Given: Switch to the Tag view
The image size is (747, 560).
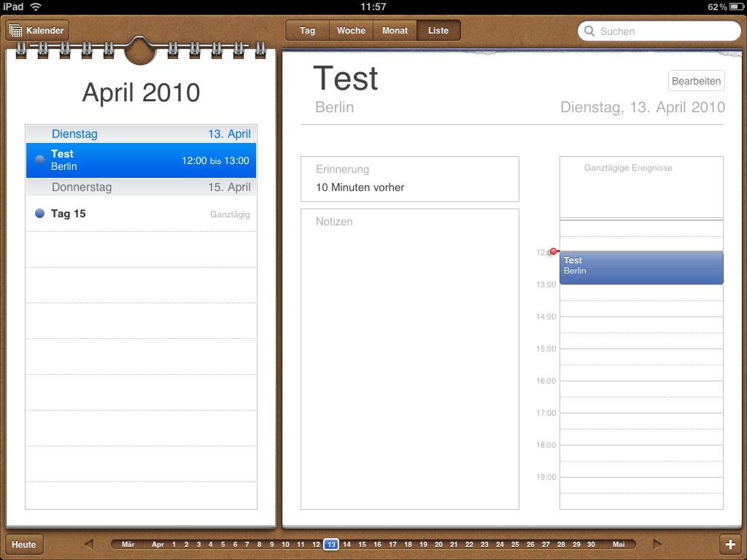Looking at the screenshot, I should [306, 31].
